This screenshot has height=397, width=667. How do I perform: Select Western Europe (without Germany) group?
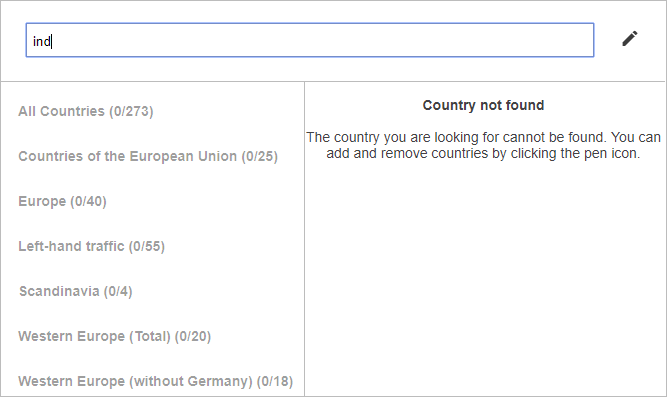[155, 381]
